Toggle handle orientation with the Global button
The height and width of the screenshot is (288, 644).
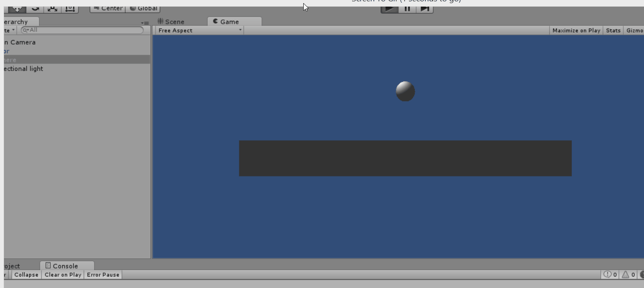coord(143,8)
